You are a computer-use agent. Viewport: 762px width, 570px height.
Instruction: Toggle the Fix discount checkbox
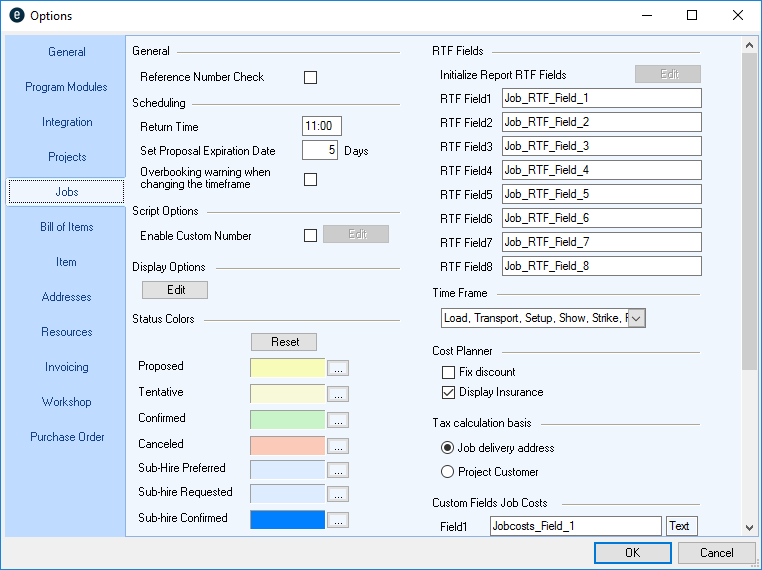coord(448,372)
